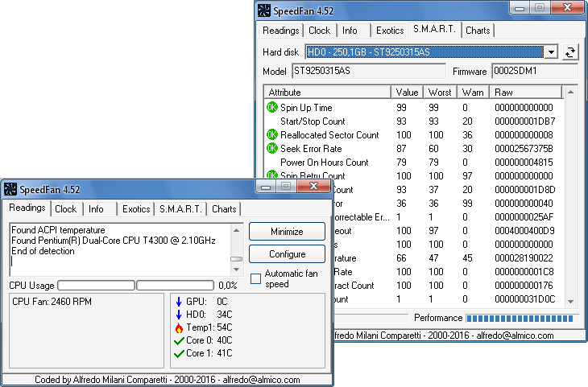Open Clock tab in the back window
Viewport: 588px width, 387px height.
(x=319, y=31)
